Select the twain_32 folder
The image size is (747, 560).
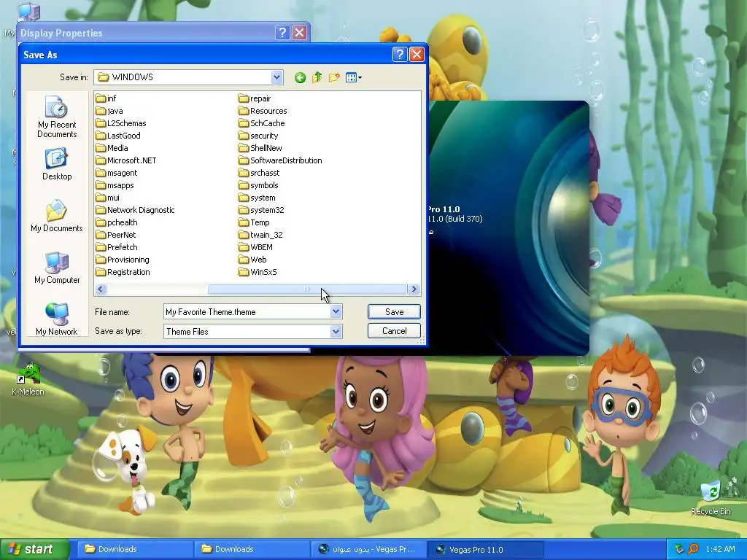[260, 234]
